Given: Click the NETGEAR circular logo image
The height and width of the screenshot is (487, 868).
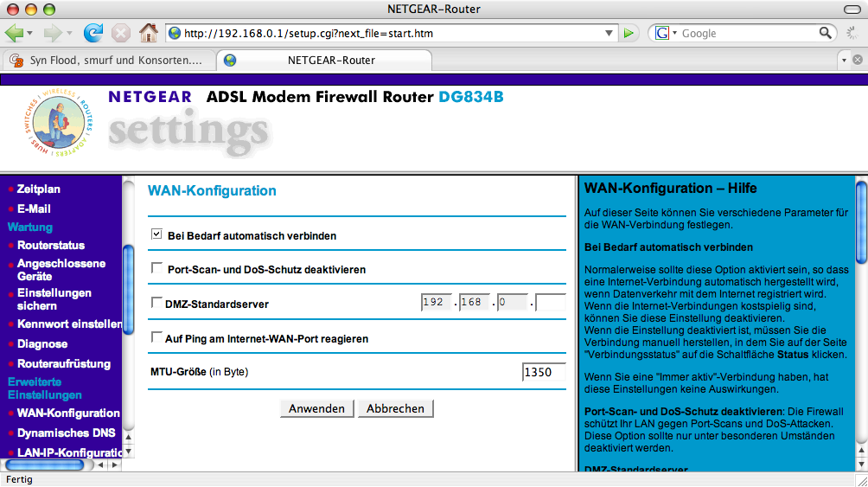Looking at the screenshot, I should (x=59, y=123).
